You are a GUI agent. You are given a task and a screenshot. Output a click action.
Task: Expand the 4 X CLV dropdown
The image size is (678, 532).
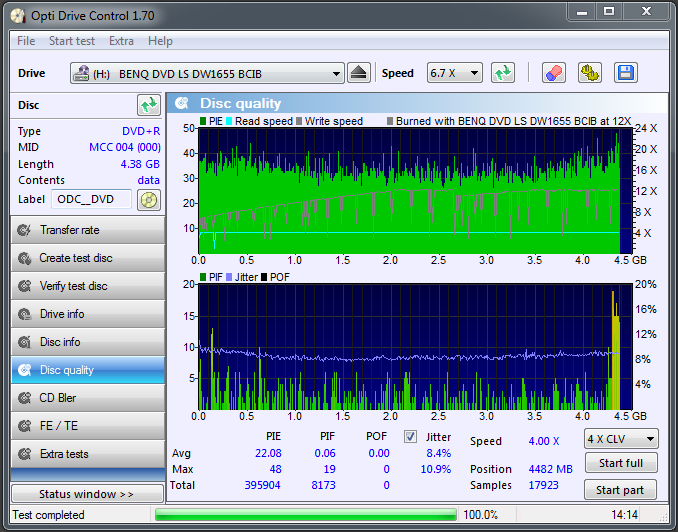pyautogui.click(x=650, y=439)
